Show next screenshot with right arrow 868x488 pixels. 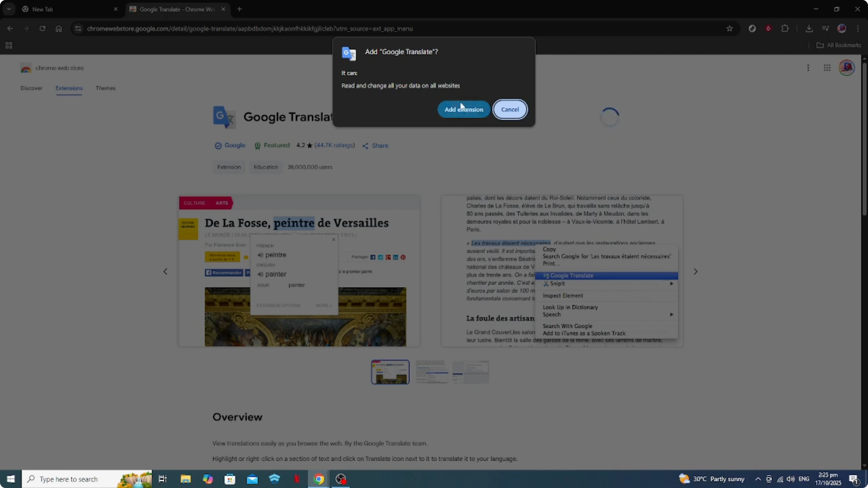click(696, 271)
